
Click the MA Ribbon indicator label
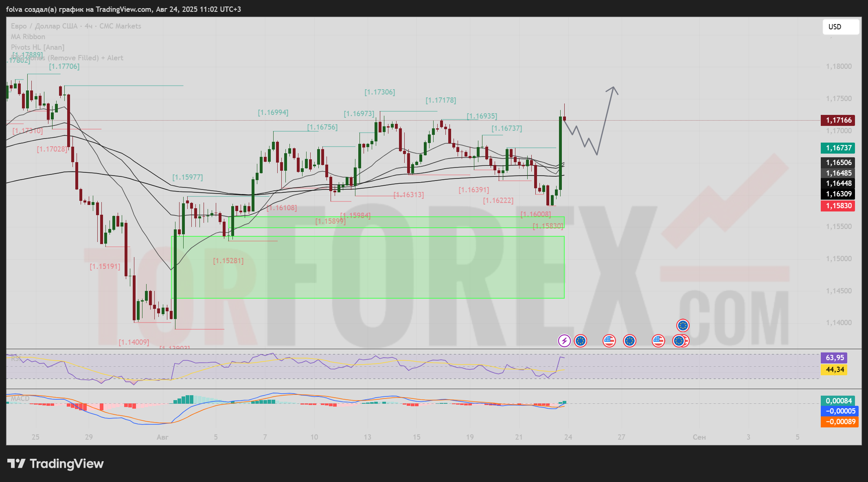(28, 37)
